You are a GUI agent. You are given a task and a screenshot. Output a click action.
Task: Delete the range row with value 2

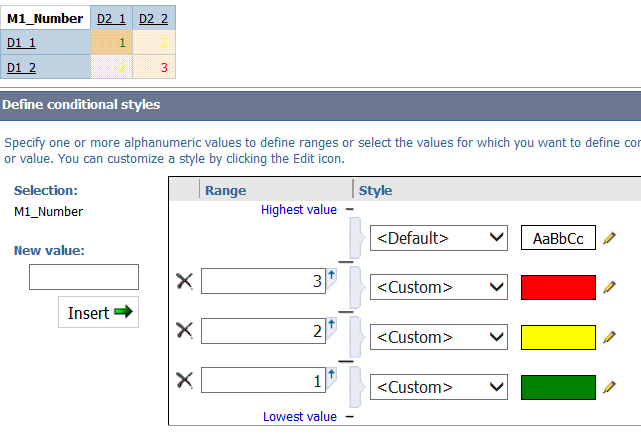[x=184, y=330]
